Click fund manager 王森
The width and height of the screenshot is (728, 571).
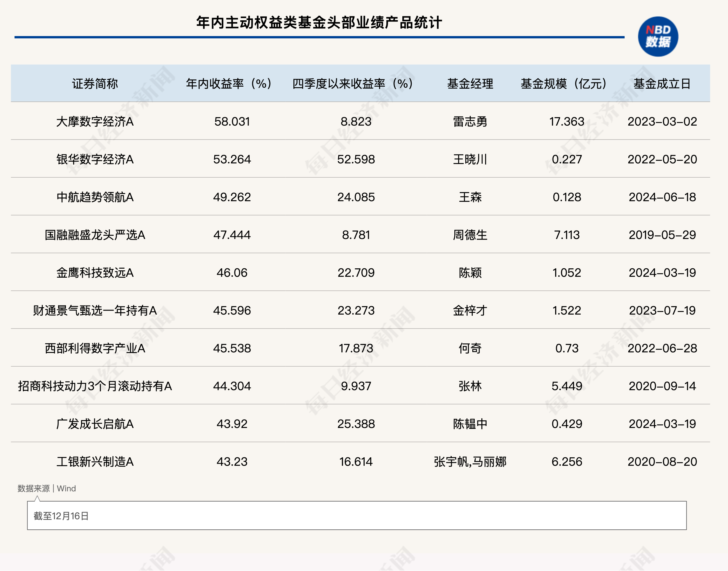470,197
